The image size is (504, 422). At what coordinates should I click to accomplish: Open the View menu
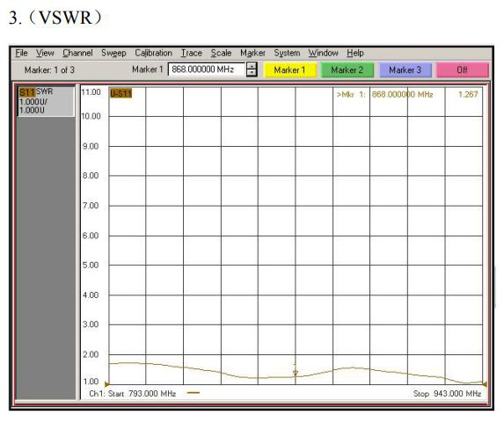(45, 53)
